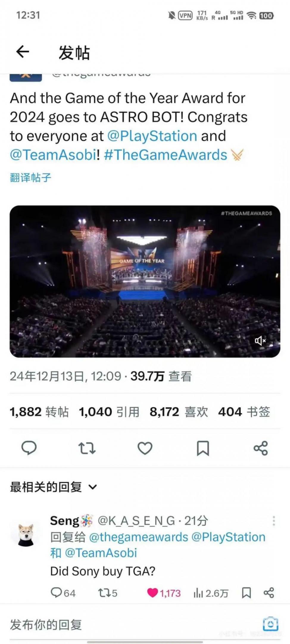Bookmark the main post
Viewport: 290px width, 644px height.
(203, 448)
